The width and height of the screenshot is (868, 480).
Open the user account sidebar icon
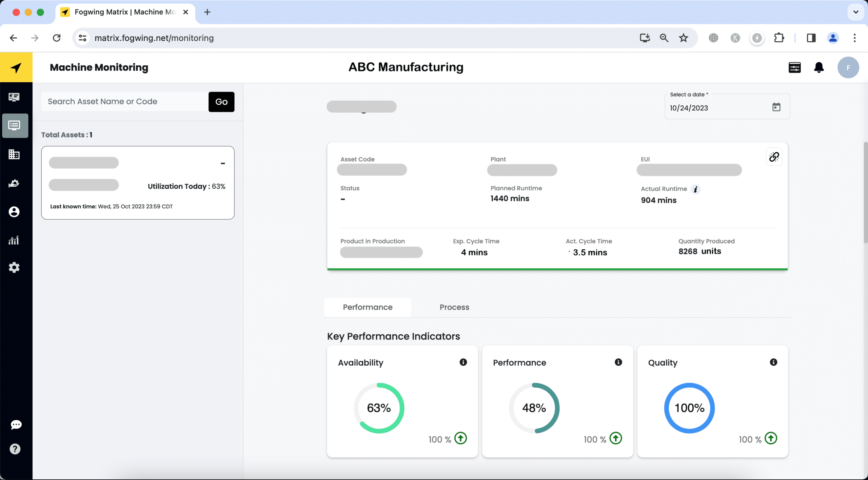point(14,212)
